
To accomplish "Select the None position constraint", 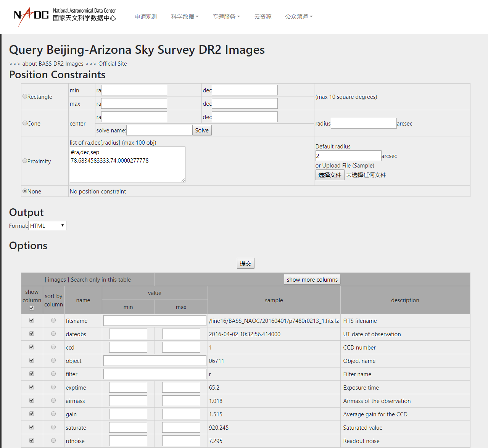I will click(25, 191).
